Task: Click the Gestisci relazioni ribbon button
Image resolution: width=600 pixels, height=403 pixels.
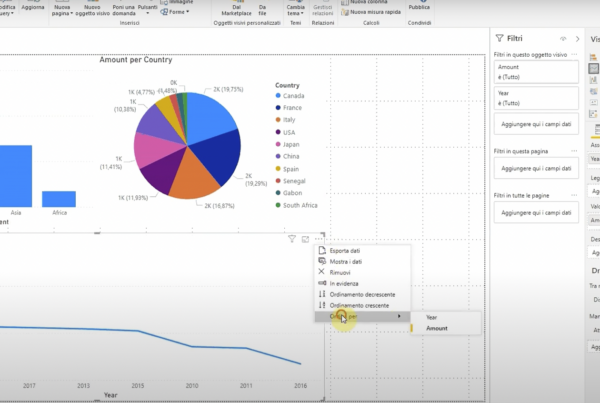Action: pos(323,10)
